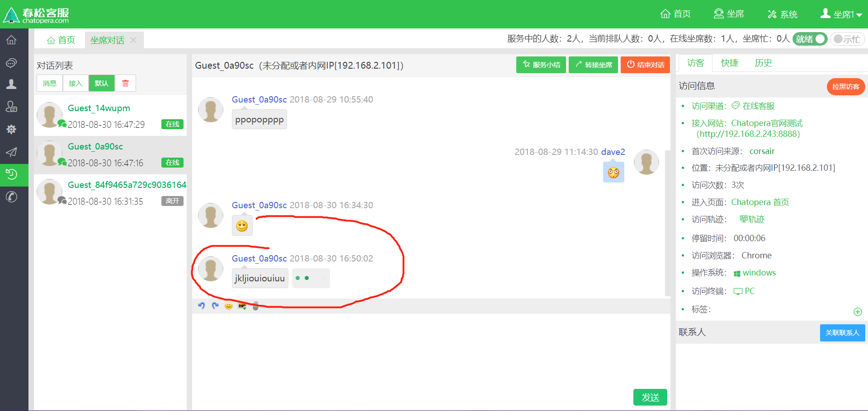Select the 消息 filter button

[x=50, y=83]
